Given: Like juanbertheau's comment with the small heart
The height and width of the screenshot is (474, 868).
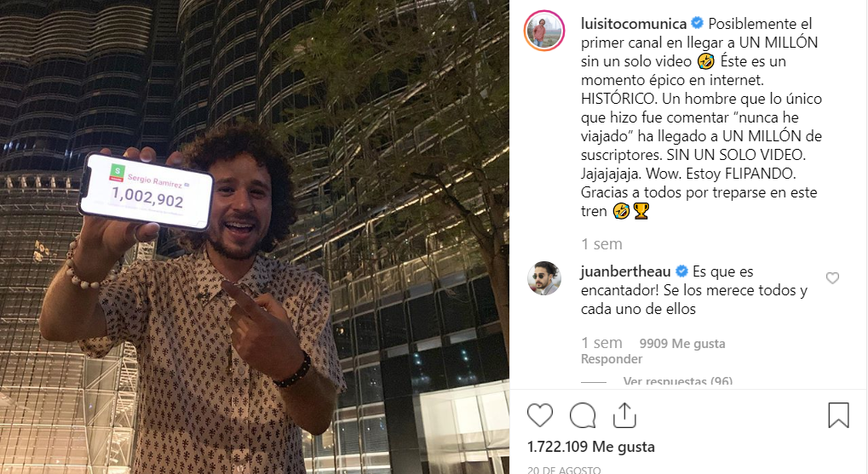Looking at the screenshot, I should click(x=832, y=278).
